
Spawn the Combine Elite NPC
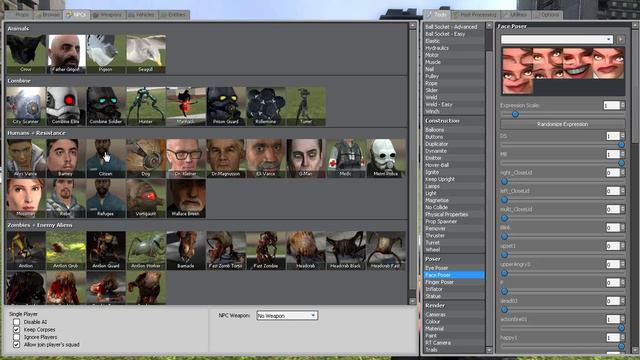tap(66, 106)
